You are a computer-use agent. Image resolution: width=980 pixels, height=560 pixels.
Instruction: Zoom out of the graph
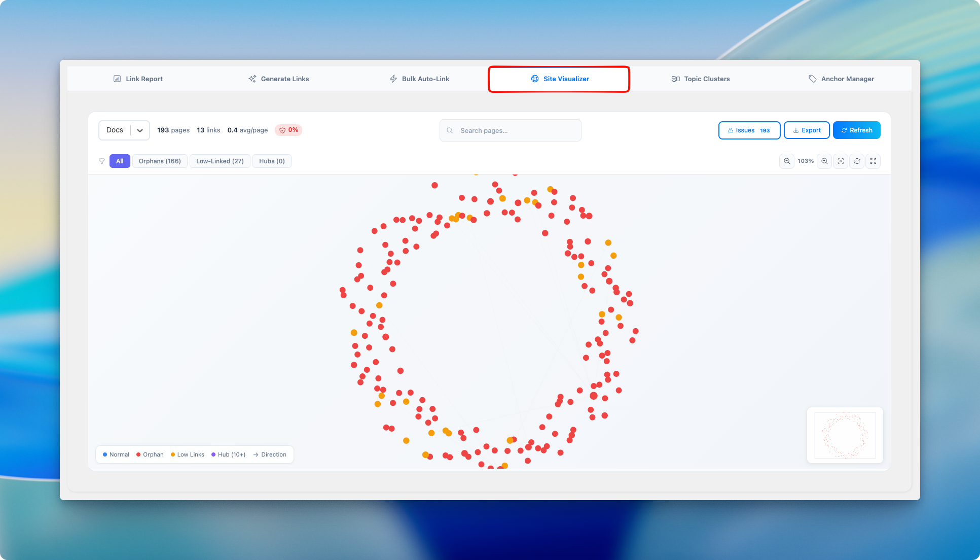tap(786, 161)
